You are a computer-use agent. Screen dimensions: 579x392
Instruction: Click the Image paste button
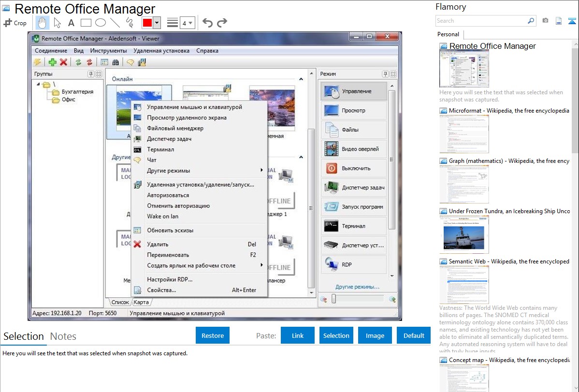375,335
